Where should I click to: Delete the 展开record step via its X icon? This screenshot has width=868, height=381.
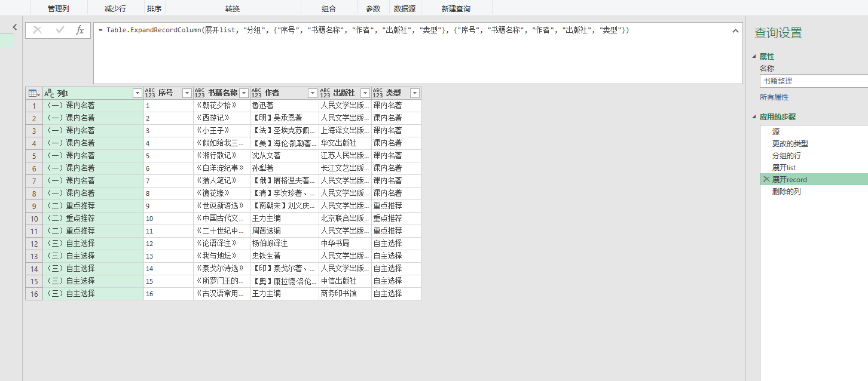[766, 179]
